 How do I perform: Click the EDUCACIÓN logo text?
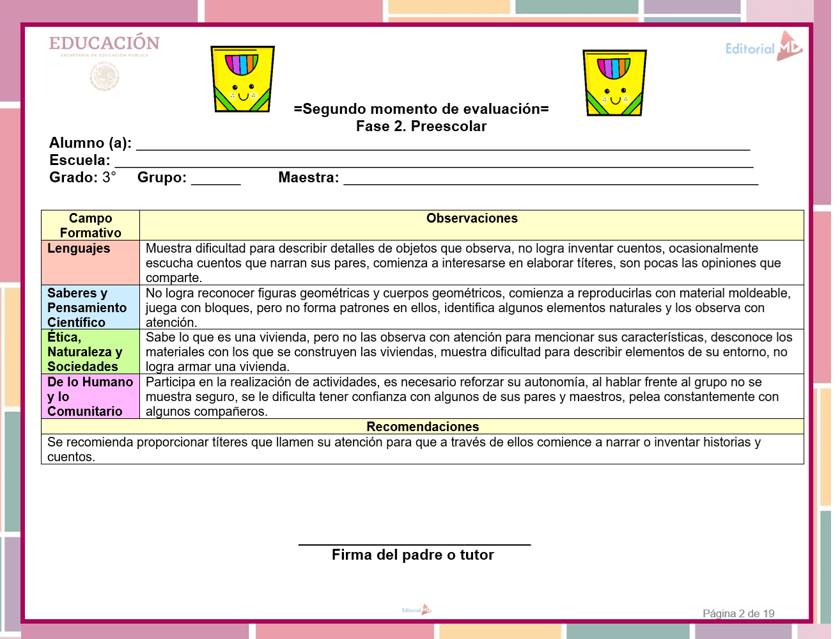[x=104, y=43]
